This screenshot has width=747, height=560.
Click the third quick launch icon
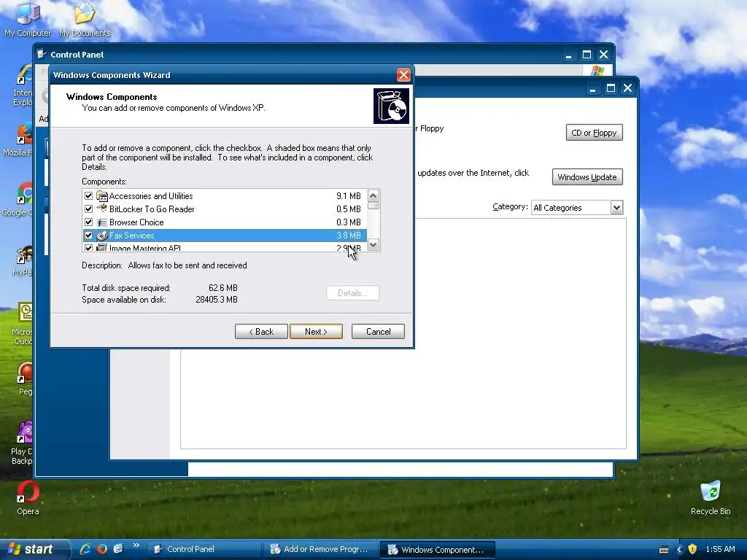(118, 549)
